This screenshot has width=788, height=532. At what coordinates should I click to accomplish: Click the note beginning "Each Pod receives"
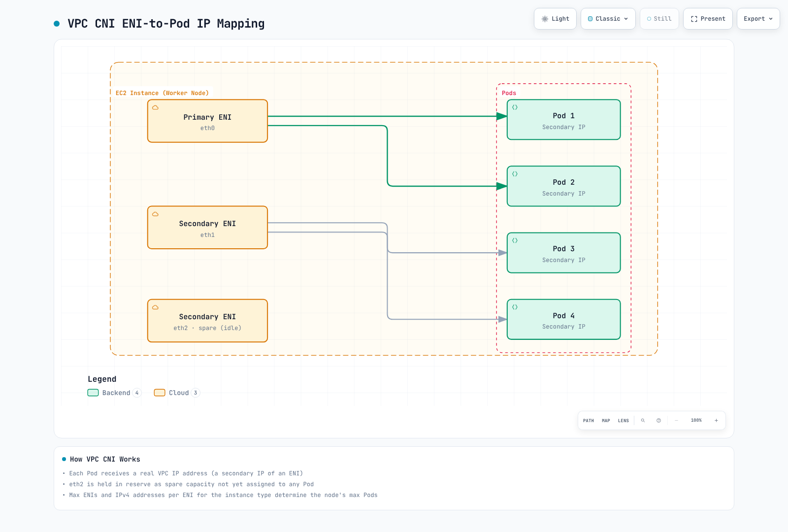[186, 473]
